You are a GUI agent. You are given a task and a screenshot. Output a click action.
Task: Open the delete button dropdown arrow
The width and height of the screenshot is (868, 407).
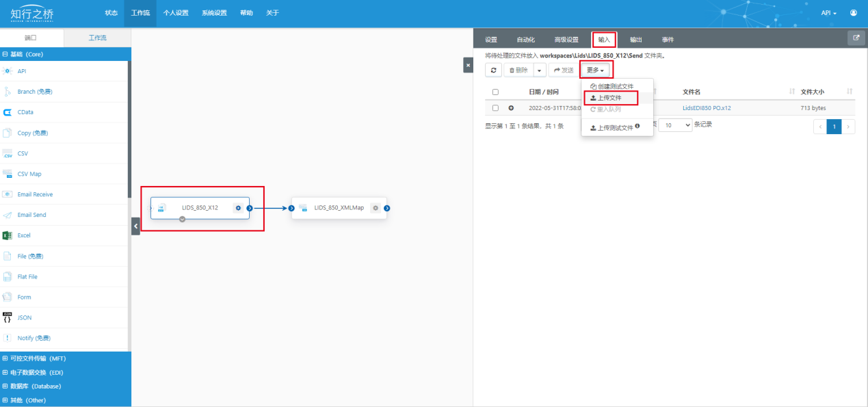click(540, 70)
